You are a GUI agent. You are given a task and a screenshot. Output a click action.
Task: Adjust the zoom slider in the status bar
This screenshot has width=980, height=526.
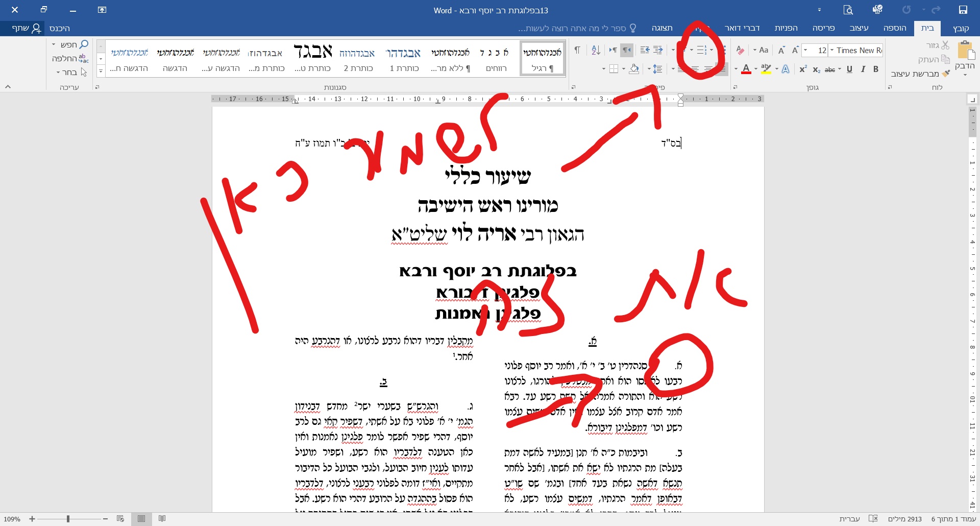click(68, 519)
